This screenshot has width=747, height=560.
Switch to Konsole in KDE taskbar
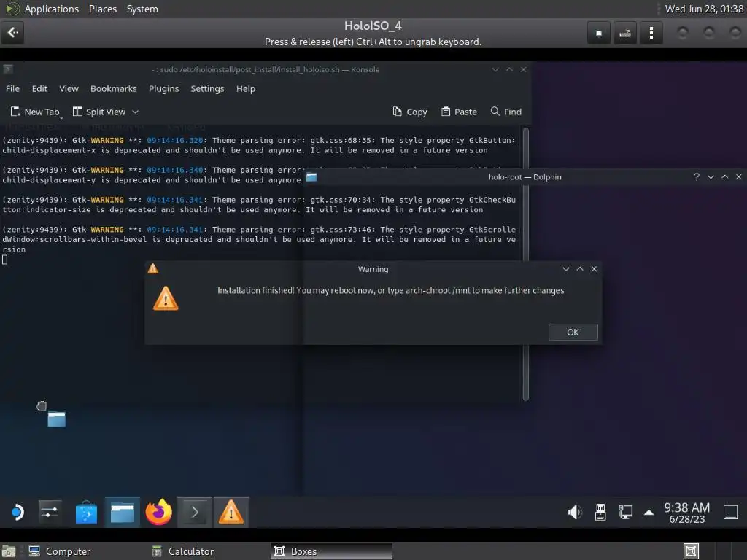tap(195, 513)
